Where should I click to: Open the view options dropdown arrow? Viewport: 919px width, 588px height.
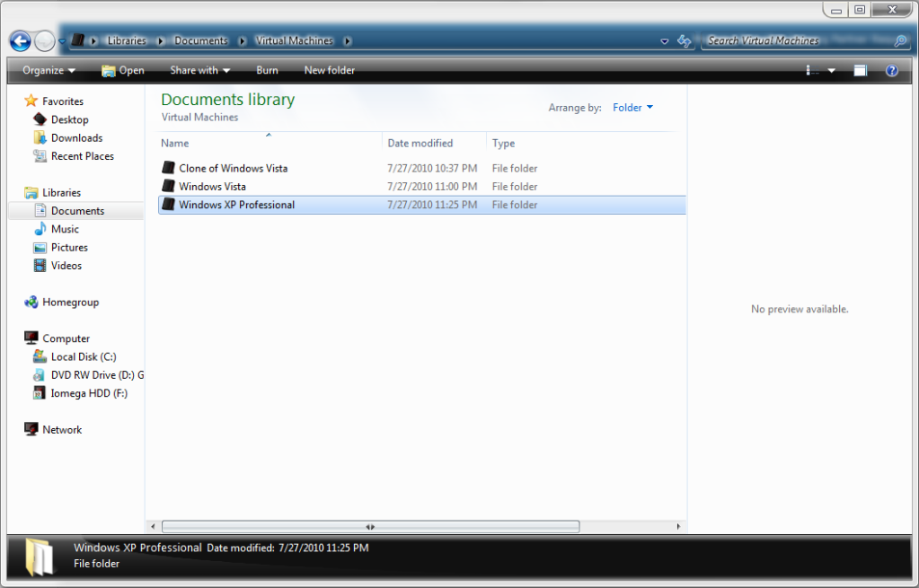point(831,70)
